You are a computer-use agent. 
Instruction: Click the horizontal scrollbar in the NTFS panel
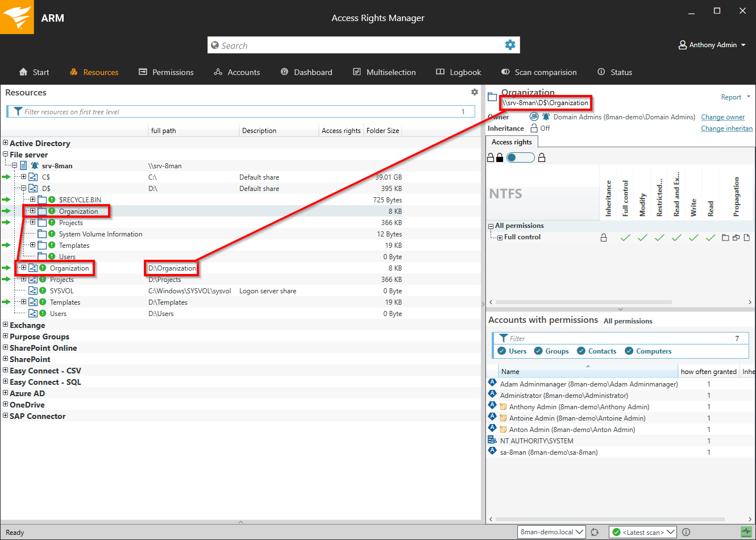click(x=584, y=302)
